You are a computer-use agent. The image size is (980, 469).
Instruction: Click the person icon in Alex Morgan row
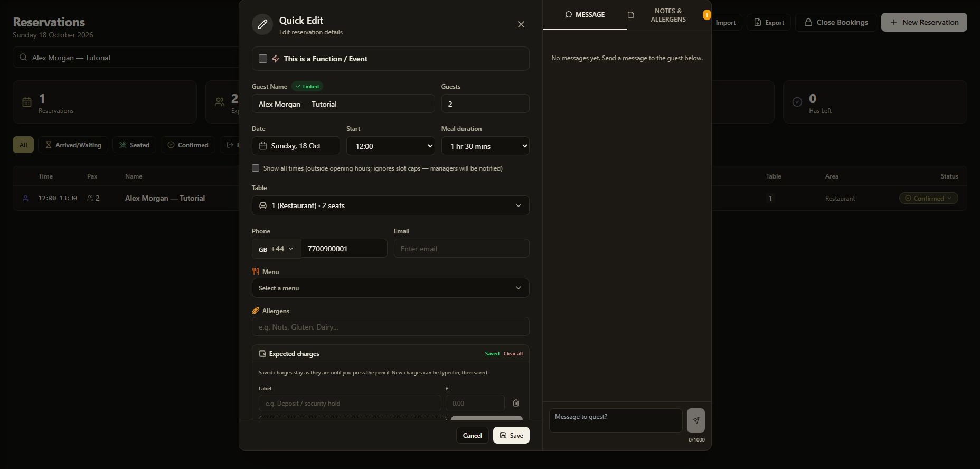click(25, 199)
